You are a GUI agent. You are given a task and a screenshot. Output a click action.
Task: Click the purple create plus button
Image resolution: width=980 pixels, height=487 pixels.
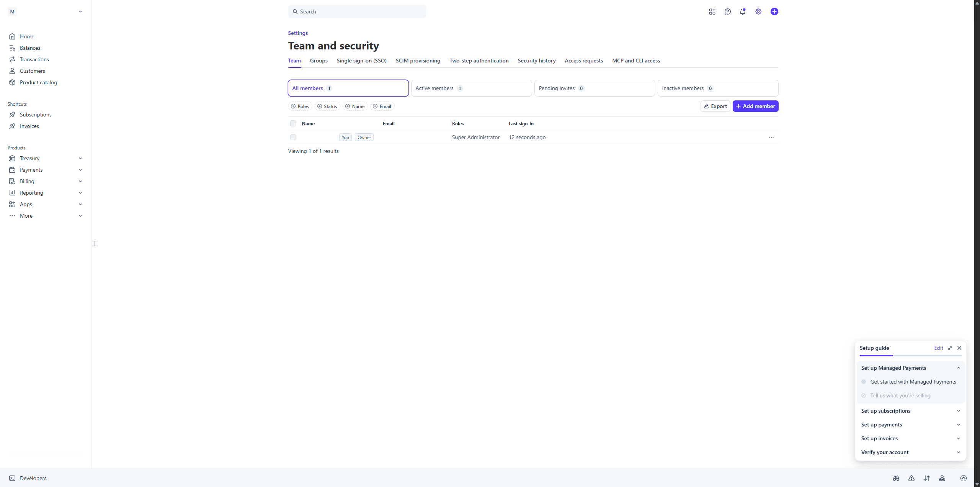[774, 11]
